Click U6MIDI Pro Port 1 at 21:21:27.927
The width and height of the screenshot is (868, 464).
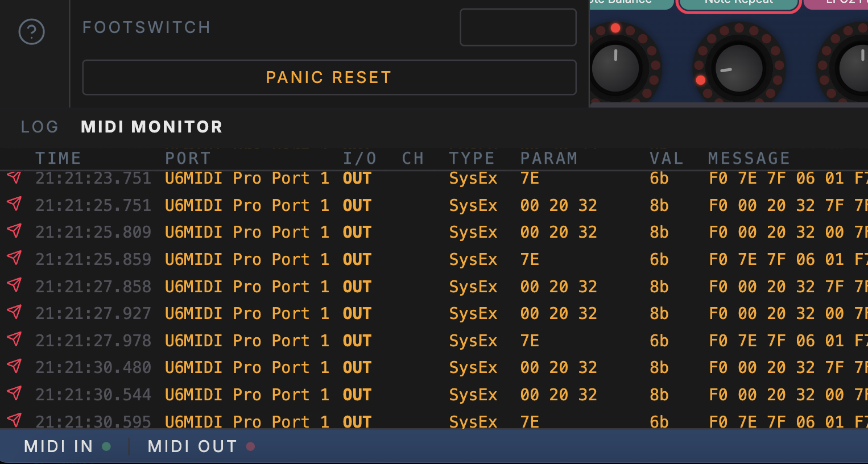tap(247, 313)
